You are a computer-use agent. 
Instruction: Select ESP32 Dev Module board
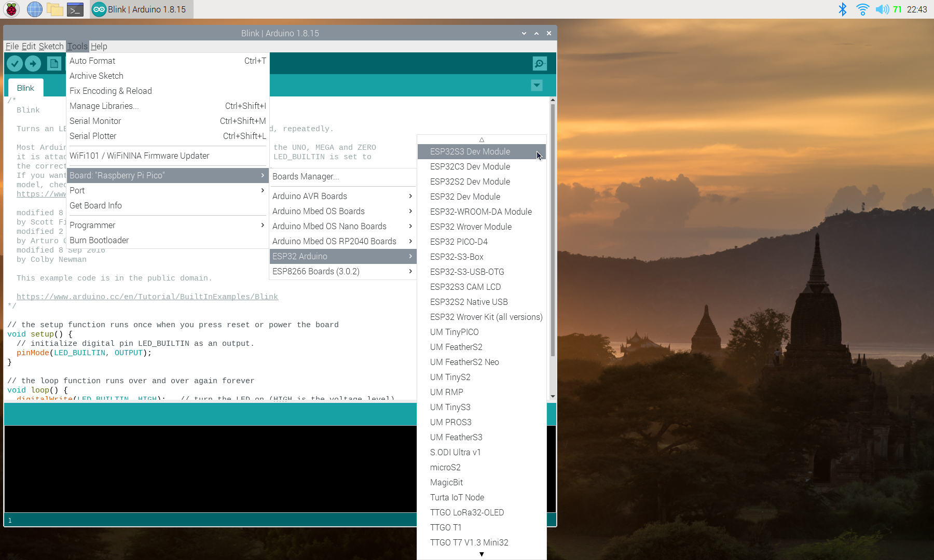pyautogui.click(x=482, y=197)
